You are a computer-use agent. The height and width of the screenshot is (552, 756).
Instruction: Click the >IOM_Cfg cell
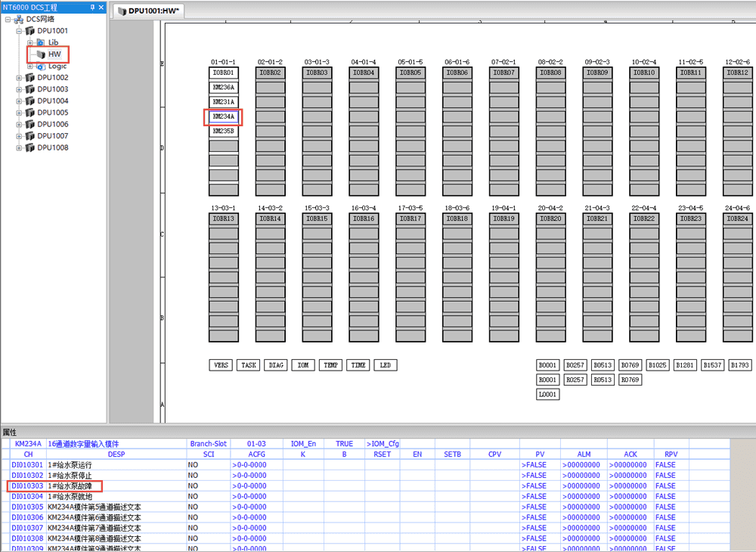[x=383, y=444]
